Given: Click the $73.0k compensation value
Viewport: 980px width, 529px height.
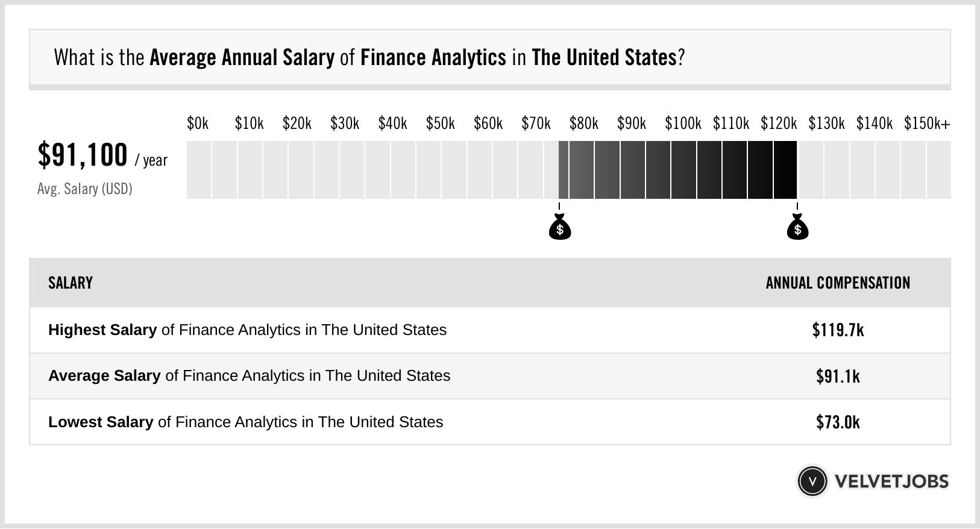Looking at the screenshot, I should (x=838, y=422).
